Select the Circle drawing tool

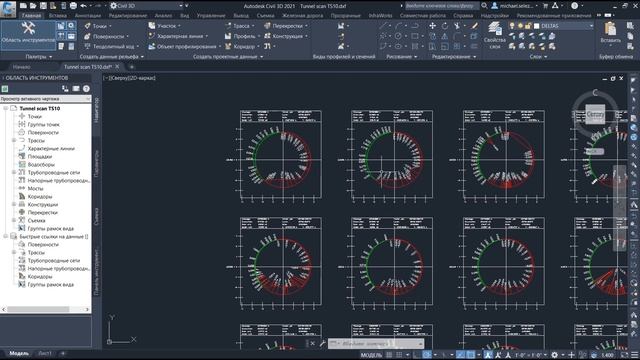click(398, 36)
